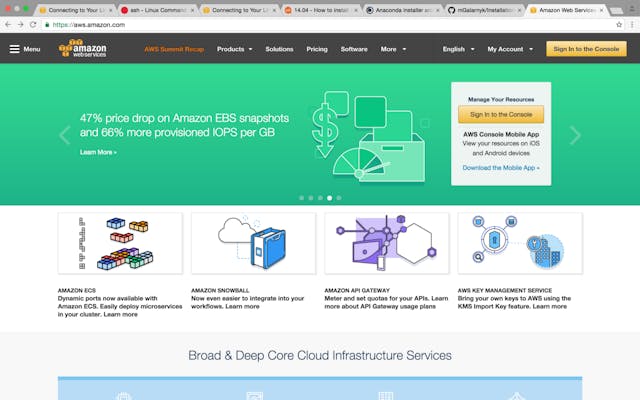This screenshot has width=640, height=400.
Task: Bookmark page using the star icon
Action: (x=619, y=25)
